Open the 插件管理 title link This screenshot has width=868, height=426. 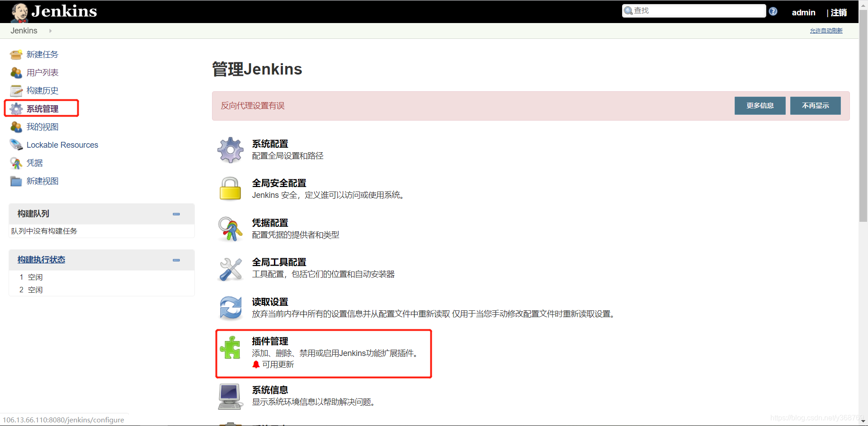coord(270,342)
